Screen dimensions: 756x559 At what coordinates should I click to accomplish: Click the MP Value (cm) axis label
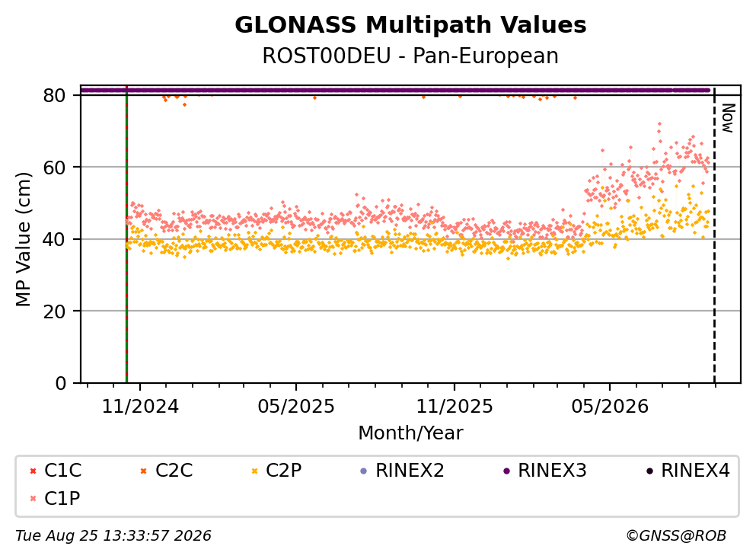coord(23,240)
